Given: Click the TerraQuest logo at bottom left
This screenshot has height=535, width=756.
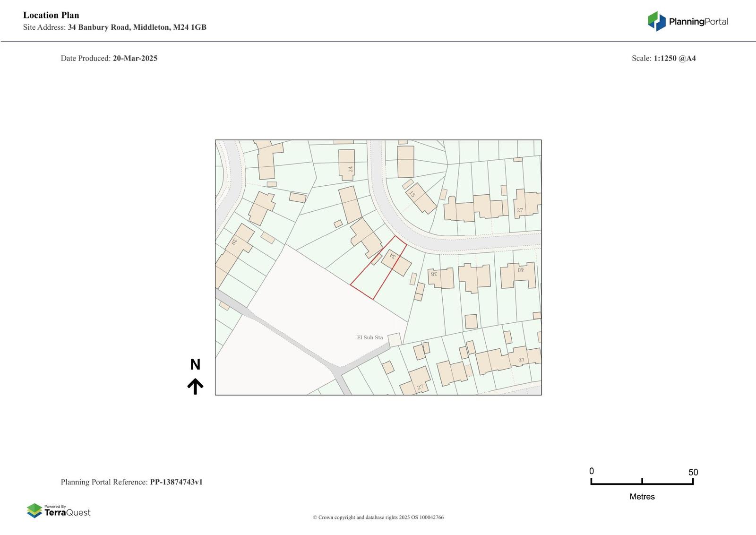Looking at the screenshot, I should point(59,510).
